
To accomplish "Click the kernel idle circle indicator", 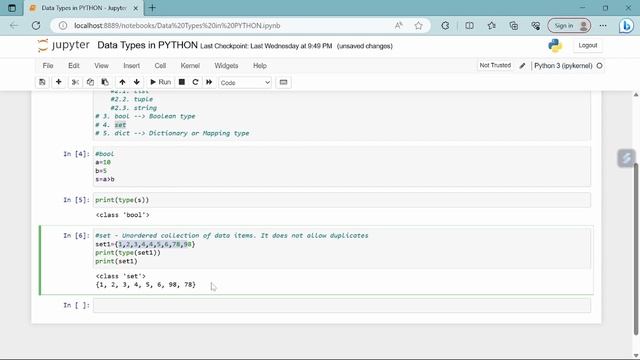I will [599, 66].
